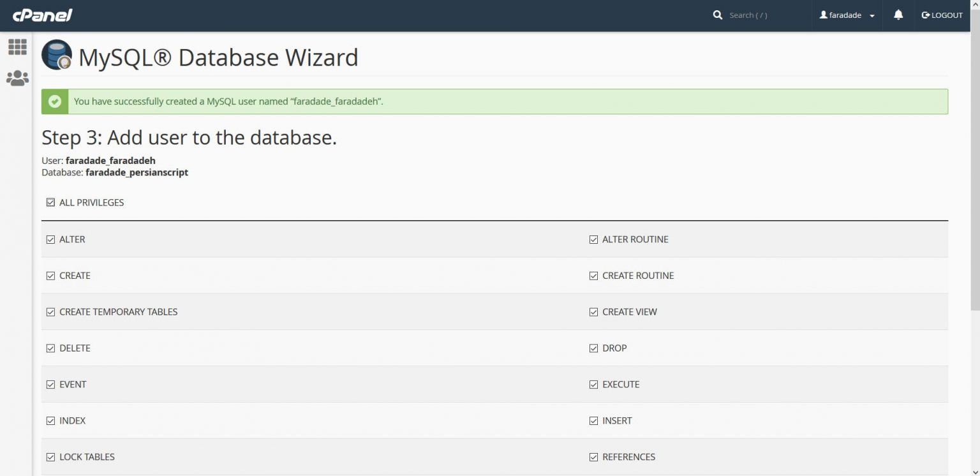Uncheck the CREATE privilege checkbox
980x476 pixels.
(50, 276)
